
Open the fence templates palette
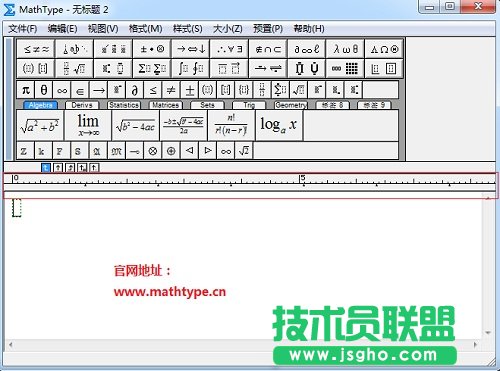[36, 69]
